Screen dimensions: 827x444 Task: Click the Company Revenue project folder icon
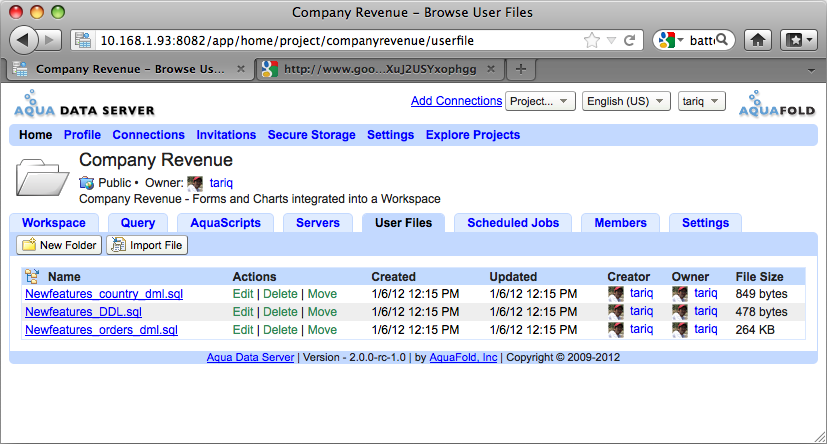tap(43, 177)
